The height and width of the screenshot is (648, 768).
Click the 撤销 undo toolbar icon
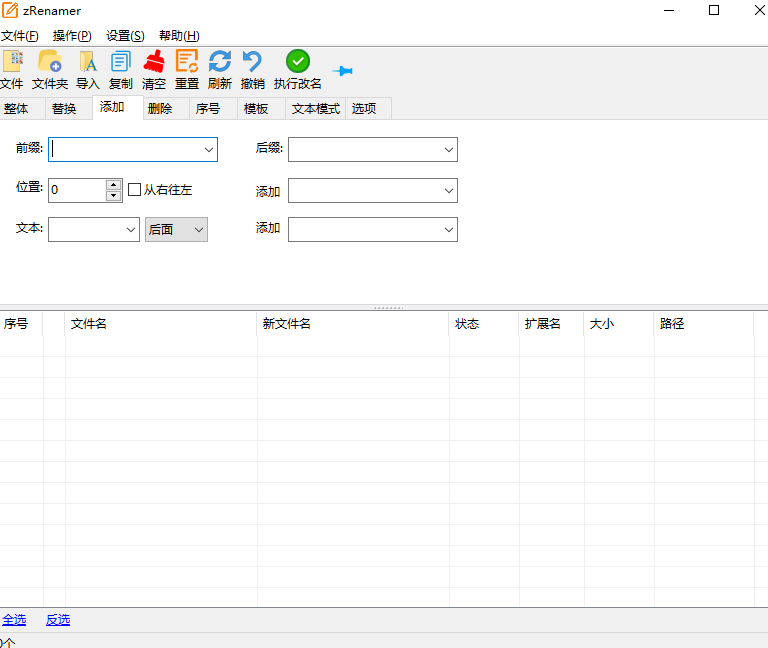pyautogui.click(x=252, y=62)
